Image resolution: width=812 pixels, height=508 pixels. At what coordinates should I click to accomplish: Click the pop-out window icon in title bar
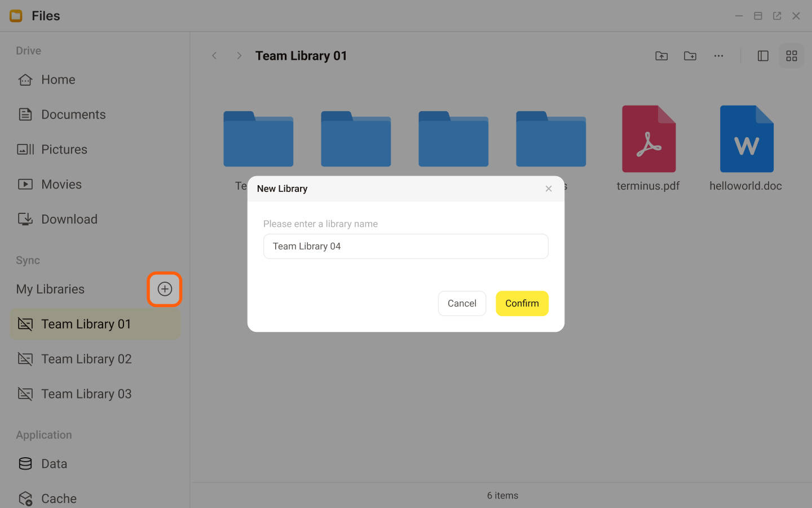pyautogui.click(x=777, y=16)
